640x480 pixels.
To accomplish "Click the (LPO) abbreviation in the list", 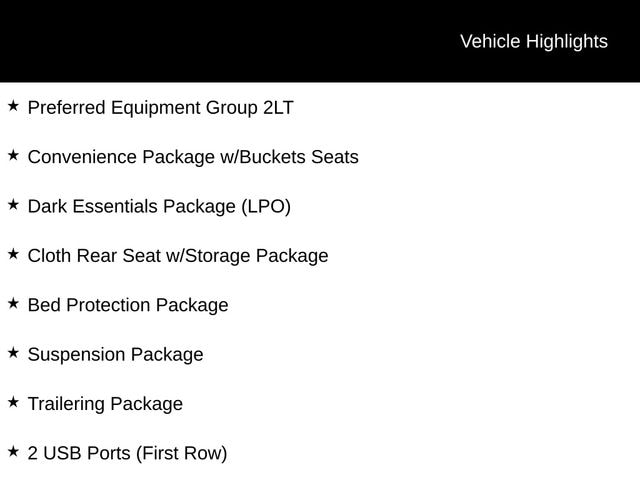I will click(265, 206).
